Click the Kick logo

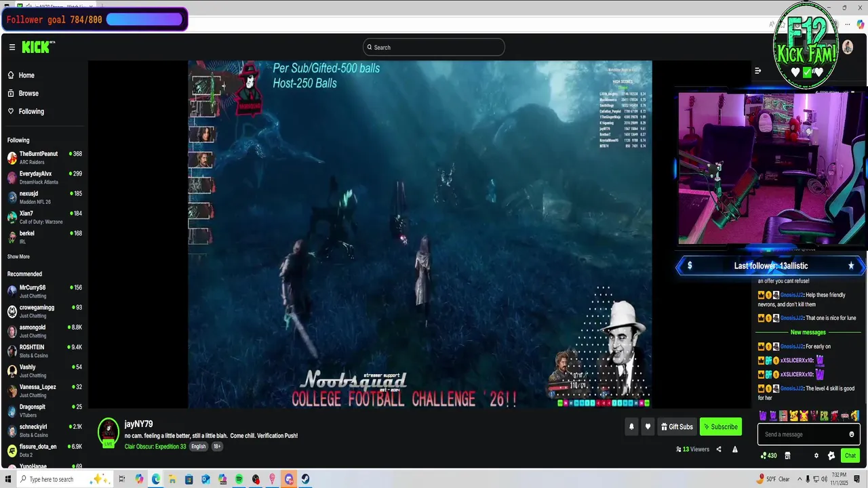pos(38,47)
